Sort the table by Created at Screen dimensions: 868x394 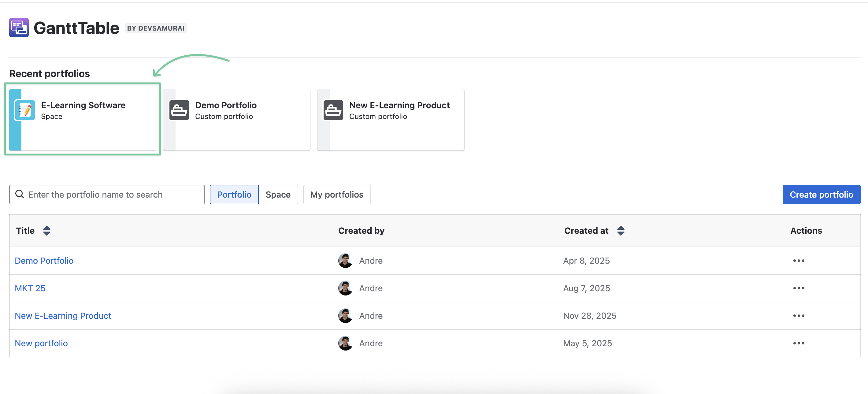click(621, 231)
